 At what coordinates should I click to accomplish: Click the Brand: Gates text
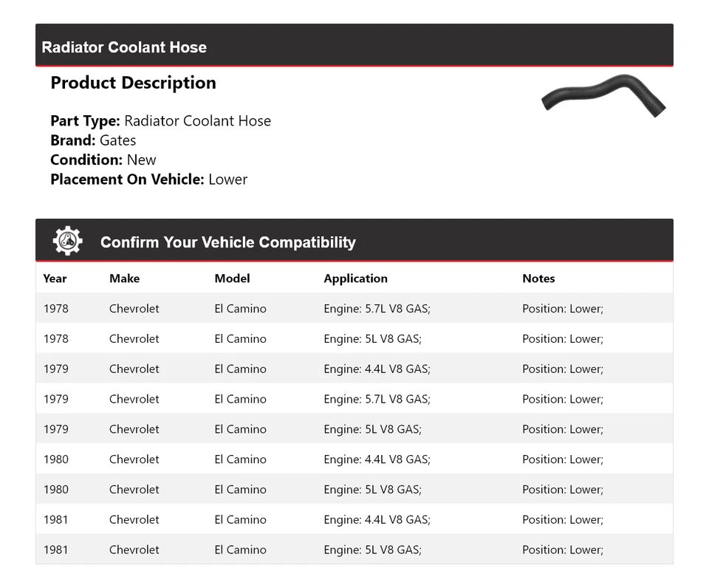coord(93,140)
